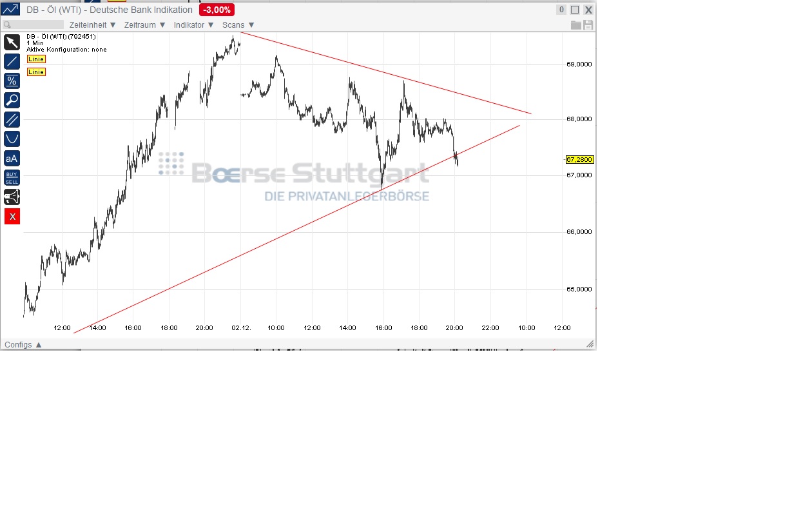Screen dimensions: 812x508
Task: Click the red -3,00% change badge
Action: point(217,10)
